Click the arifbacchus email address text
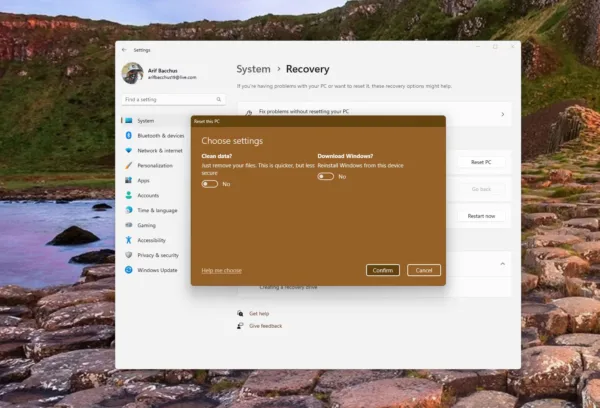Viewport: 600px width, 408px height. pyautogui.click(x=172, y=77)
